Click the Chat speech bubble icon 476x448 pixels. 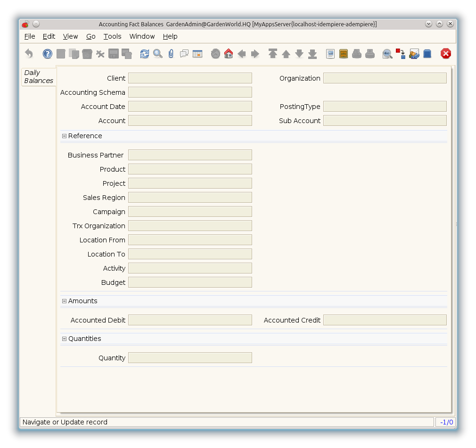[184, 54]
